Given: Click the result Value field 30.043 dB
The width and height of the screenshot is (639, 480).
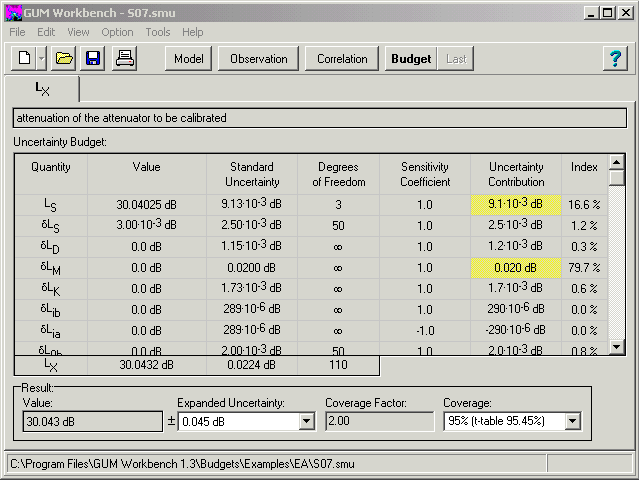Looking at the screenshot, I should pyautogui.click(x=93, y=421).
